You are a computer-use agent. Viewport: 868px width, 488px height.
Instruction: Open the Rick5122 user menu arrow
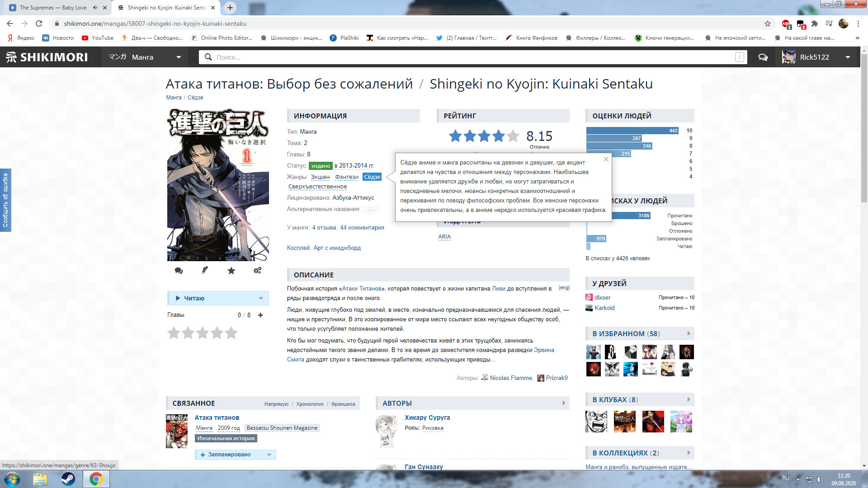tap(848, 57)
